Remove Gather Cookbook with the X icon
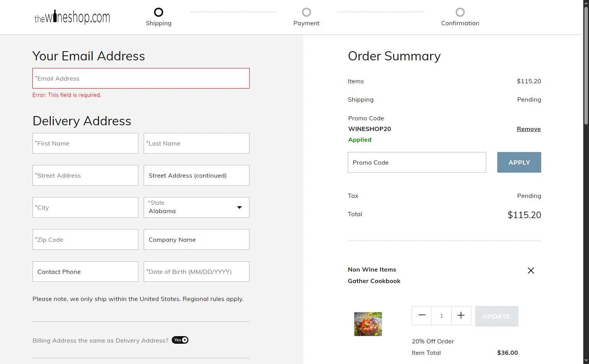The image size is (589, 364). click(531, 270)
